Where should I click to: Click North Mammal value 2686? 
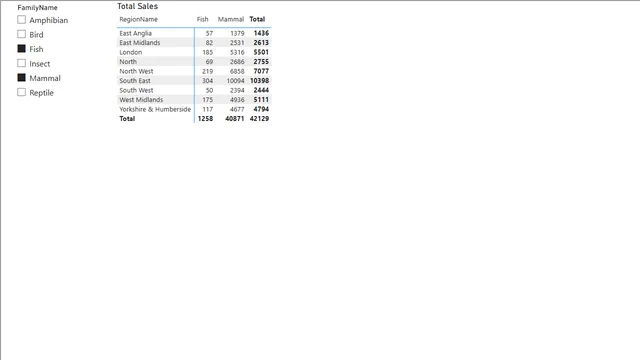(x=237, y=62)
